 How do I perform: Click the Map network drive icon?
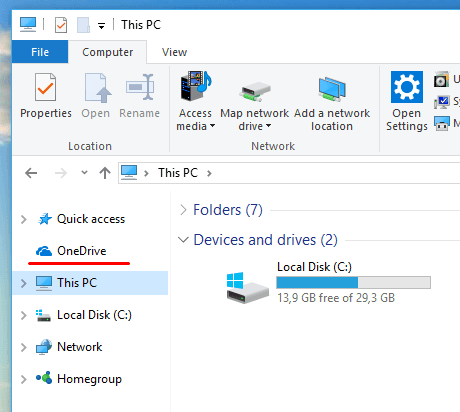pyautogui.click(x=255, y=91)
